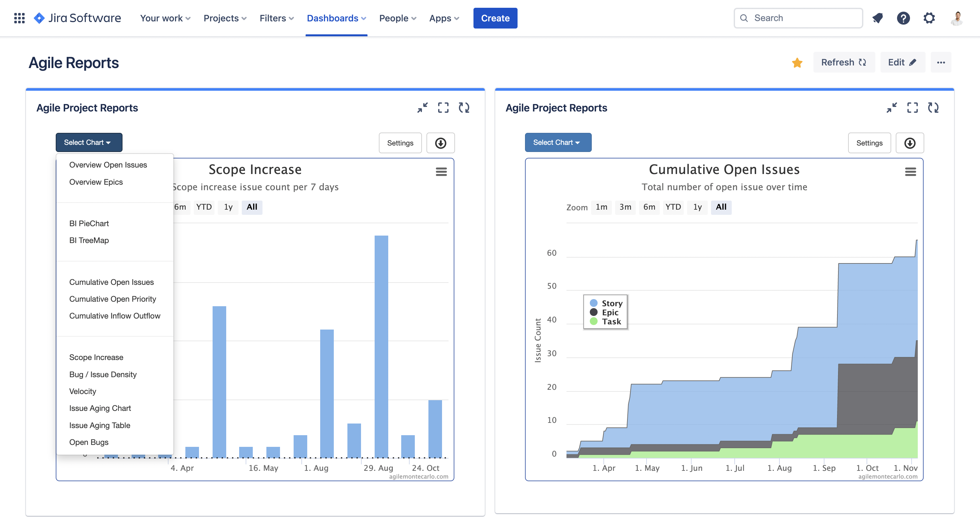Download the Scope Increase chart
This screenshot has width=980, height=523.
coord(440,143)
